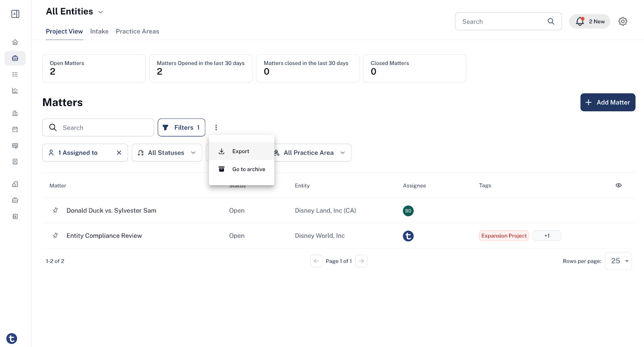Click the Expansion Project tag
This screenshot has width=644, height=347.
coord(504,235)
